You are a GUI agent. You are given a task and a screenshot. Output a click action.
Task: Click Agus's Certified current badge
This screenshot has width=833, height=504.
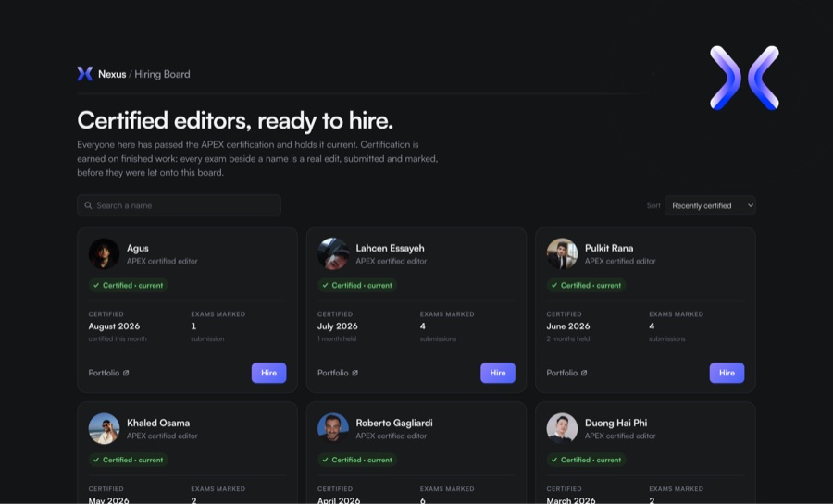[128, 286]
